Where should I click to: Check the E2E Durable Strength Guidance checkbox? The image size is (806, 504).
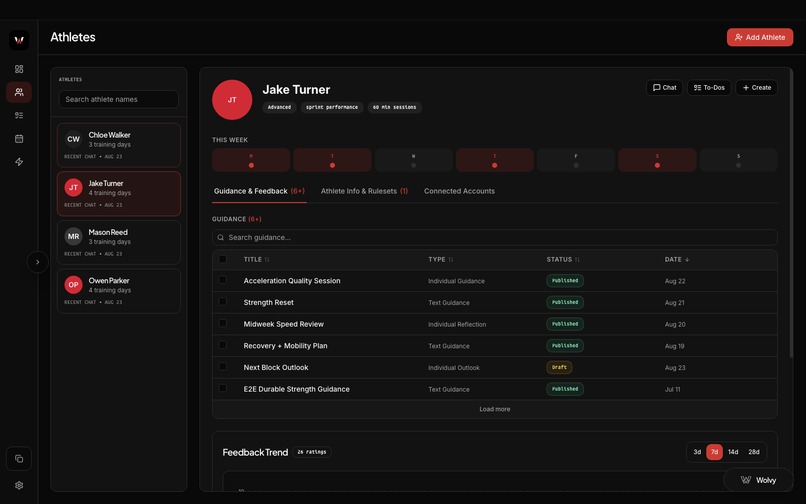tap(223, 388)
